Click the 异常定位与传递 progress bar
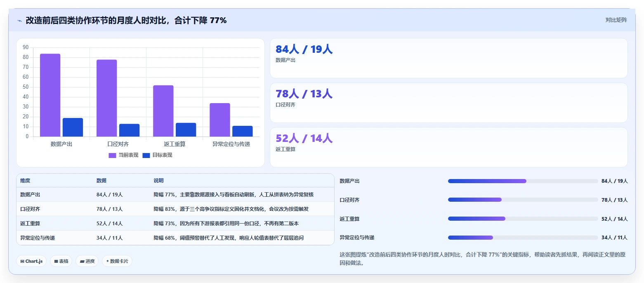644x283 pixels. 523,238
